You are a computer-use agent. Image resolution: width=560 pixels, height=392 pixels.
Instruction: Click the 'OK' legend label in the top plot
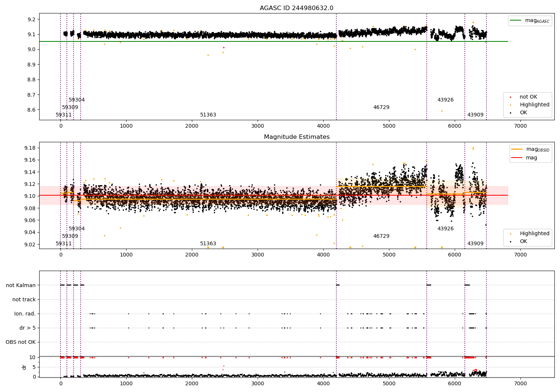[523, 113]
